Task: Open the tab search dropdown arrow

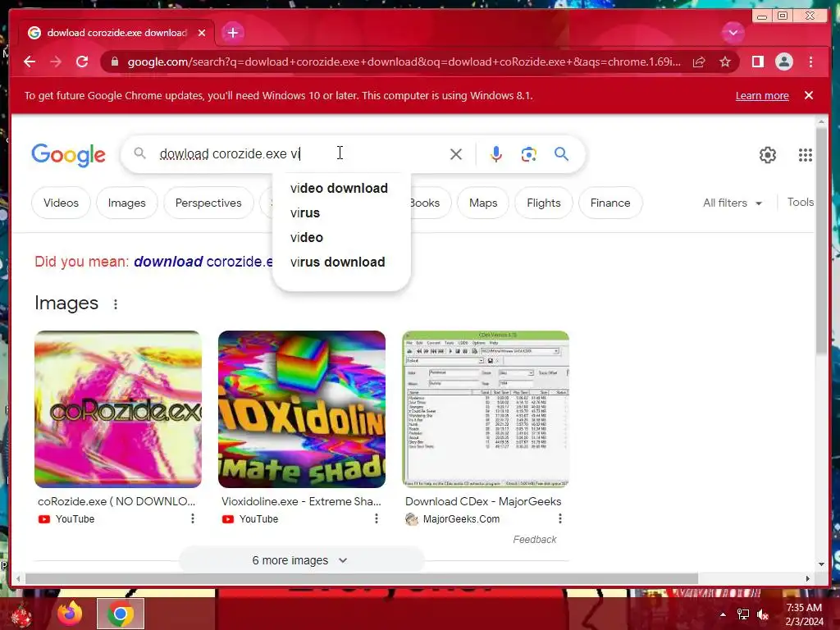Action: pyautogui.click(x=733, y=33)
